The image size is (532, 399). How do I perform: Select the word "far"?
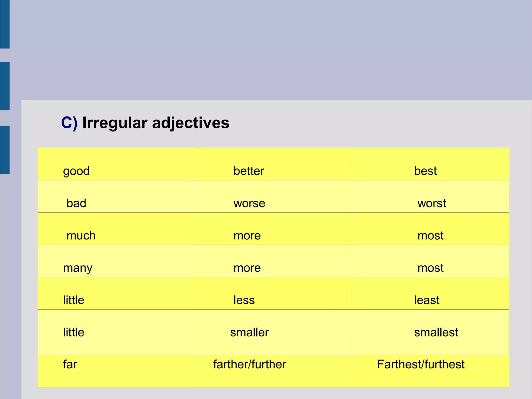tap(70, 364)
